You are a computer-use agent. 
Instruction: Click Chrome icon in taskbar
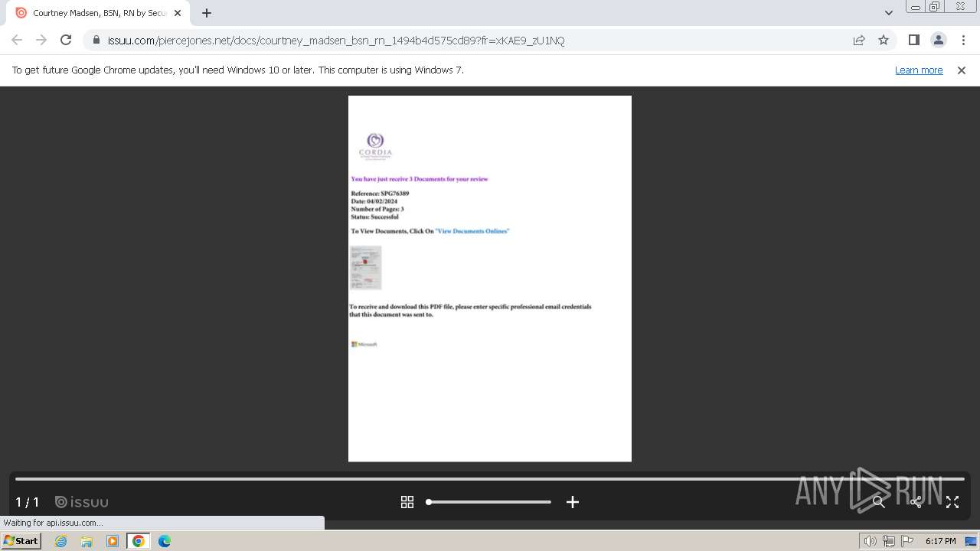(139, 541)
